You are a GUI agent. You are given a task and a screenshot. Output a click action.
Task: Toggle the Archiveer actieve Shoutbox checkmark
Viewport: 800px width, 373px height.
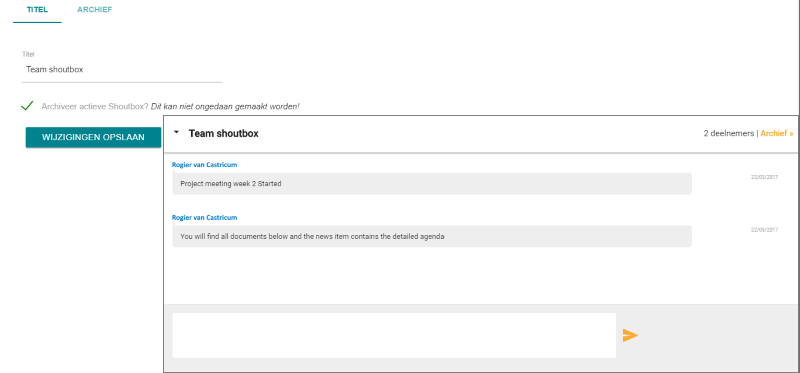27,106
